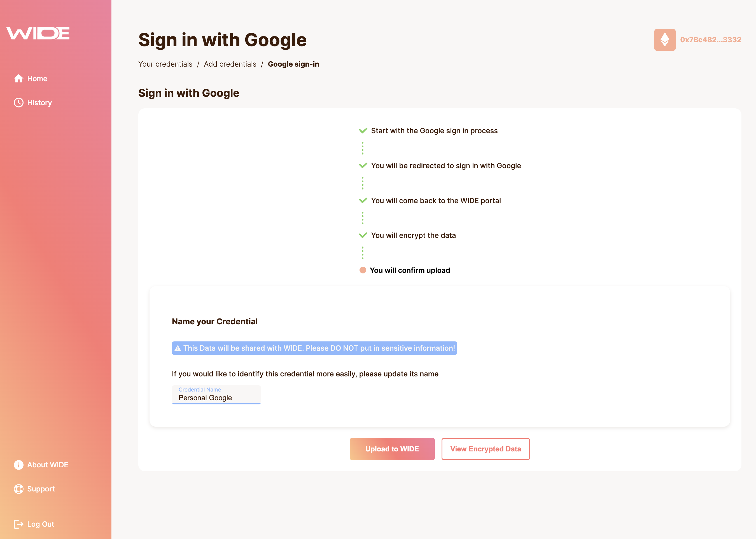Select the Support menu label
The image size is (756, 539).
coord(41,489)
